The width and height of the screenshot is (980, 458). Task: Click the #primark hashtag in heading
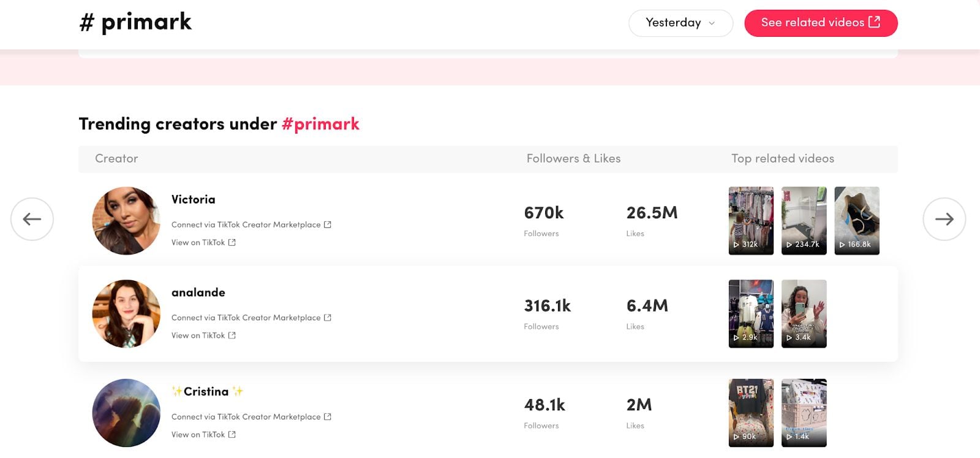(320, 124)
